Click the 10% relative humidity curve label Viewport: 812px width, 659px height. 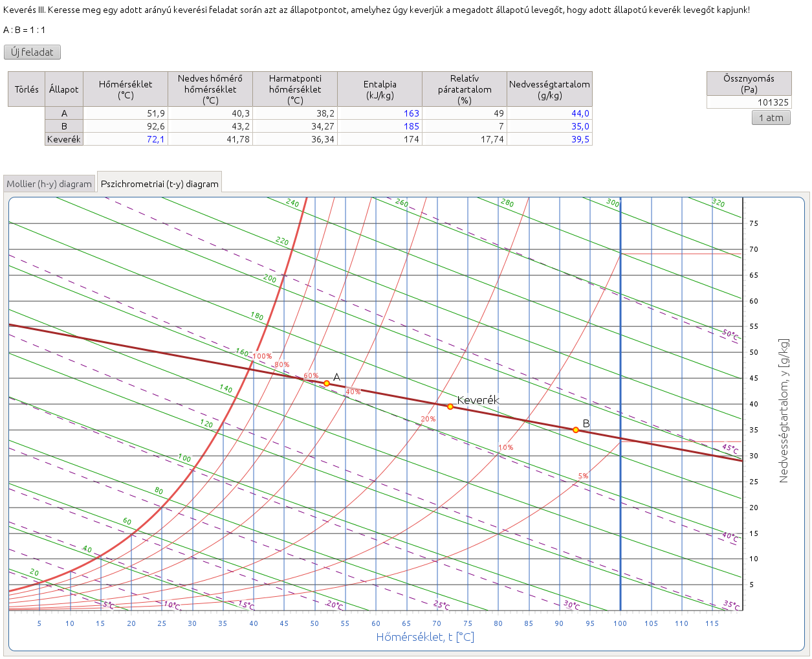[506, 448]
